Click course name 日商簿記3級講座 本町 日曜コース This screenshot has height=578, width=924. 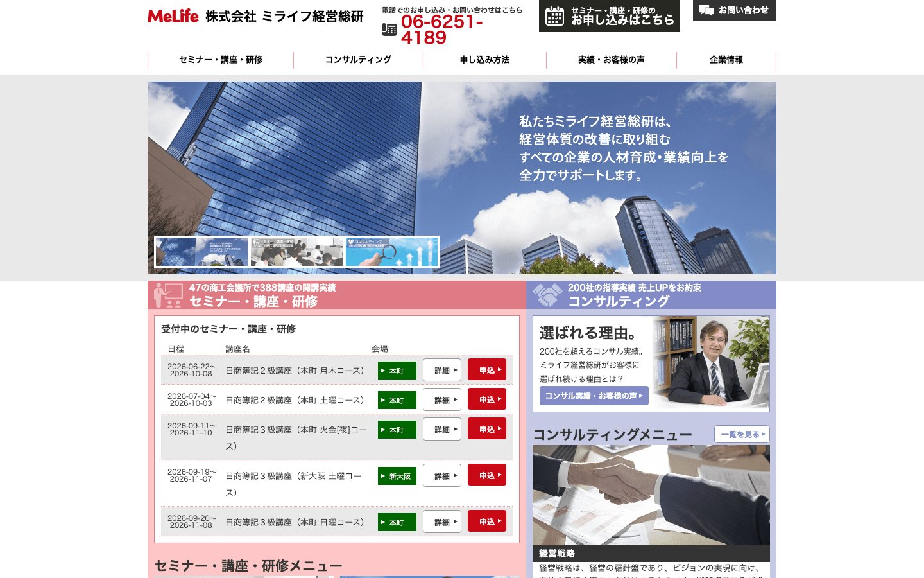tap(295, 522)
